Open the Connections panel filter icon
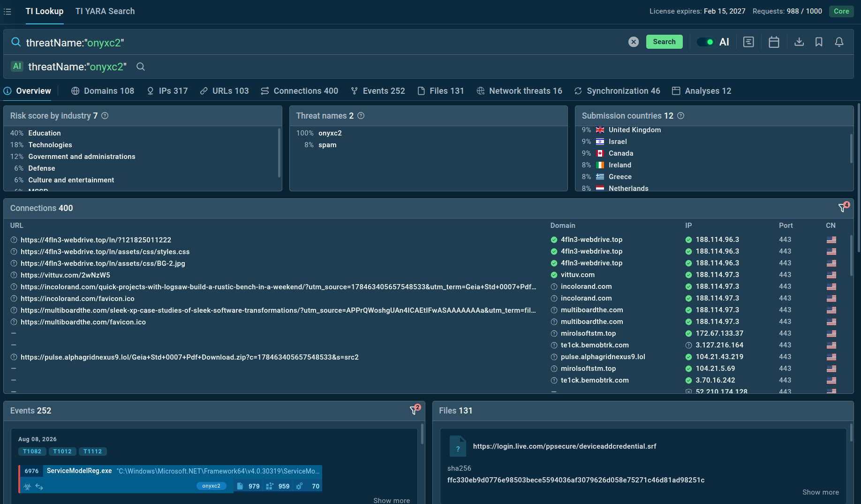This screenshot has width=861, height=504. point(843,208)
